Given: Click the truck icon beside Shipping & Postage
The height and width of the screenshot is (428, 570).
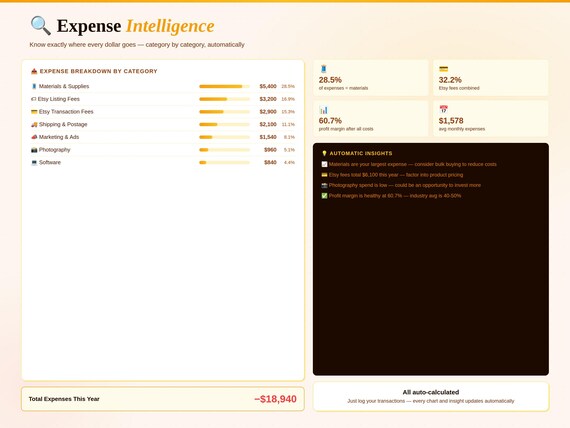Looking at the screenshot, I should (x=34, y=124).
